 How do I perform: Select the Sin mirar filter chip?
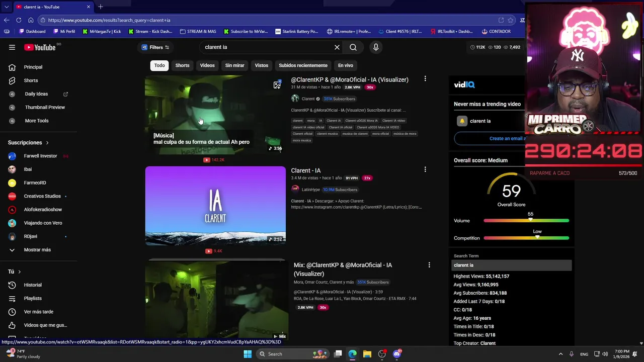234,65
